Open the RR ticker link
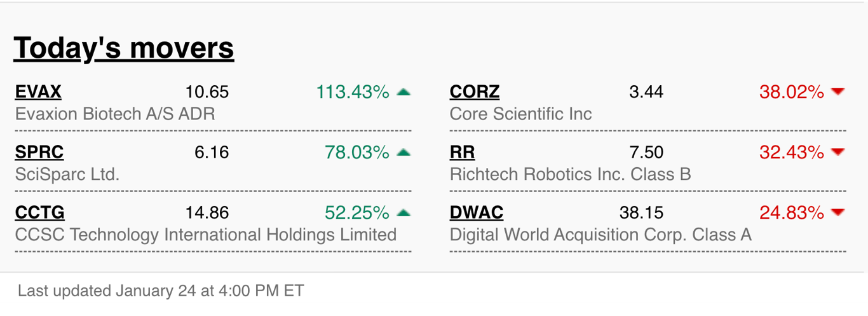This screenshot has height=316, width=868. coord(462,153)
